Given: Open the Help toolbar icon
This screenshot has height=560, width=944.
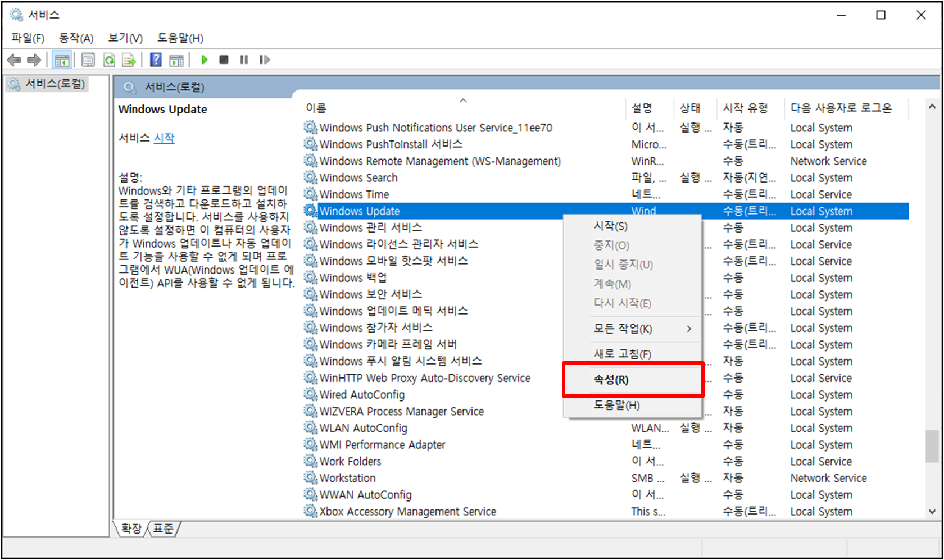Looking at the screenshot, I should click(156, 60).
